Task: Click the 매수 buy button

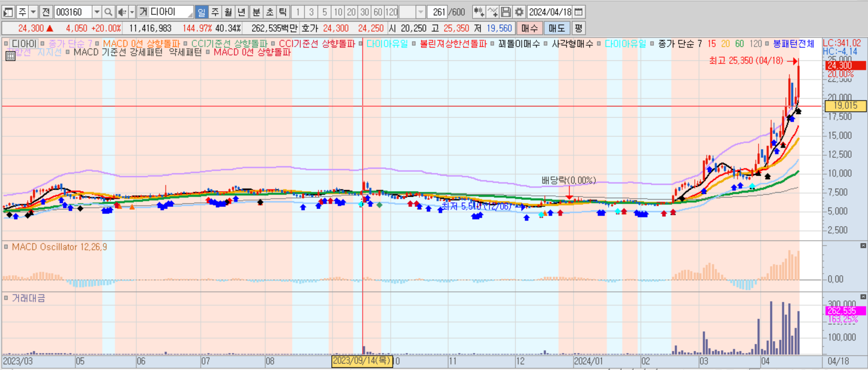Action: tap(529, 28)
